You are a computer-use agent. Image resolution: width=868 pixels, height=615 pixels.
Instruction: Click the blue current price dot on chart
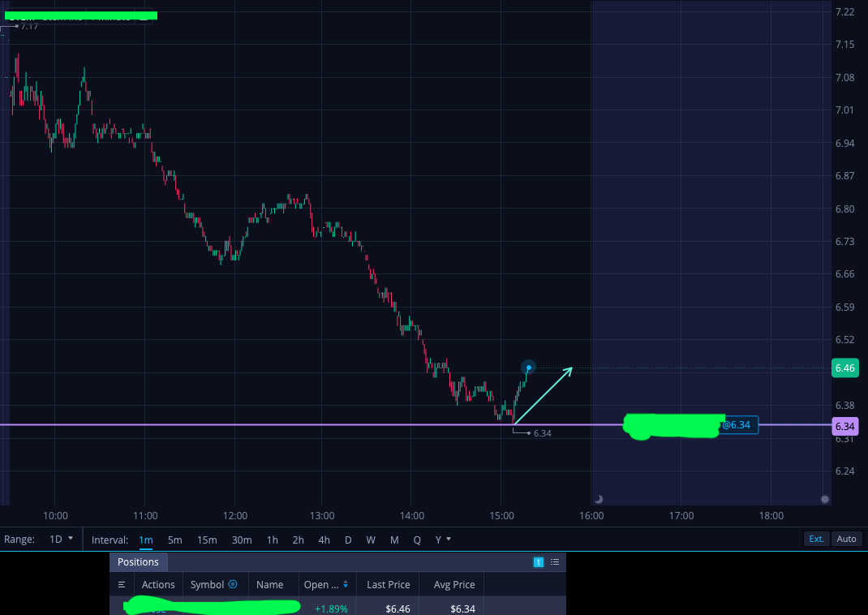pyautogui.click(x=529, y=368)
